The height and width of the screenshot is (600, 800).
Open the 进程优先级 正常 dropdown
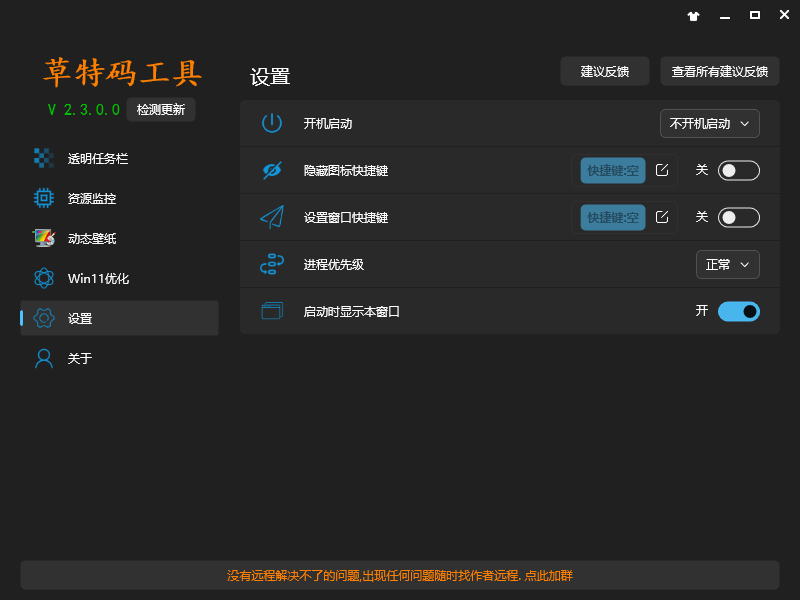pyautogui.click(x=728, y=264)
